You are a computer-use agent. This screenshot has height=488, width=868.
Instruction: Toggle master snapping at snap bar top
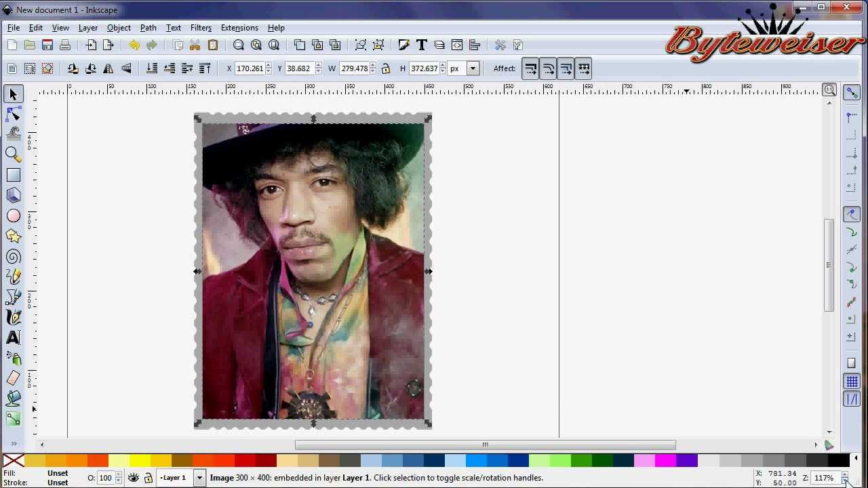click(852, 94)
